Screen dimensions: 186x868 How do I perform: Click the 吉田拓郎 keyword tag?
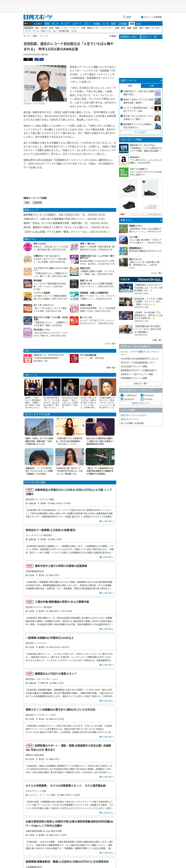38,203
